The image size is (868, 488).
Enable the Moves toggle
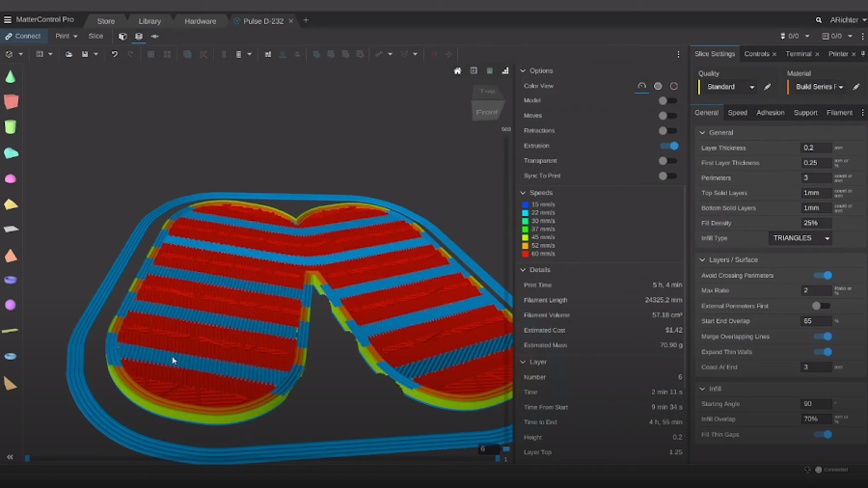(666, 116)
